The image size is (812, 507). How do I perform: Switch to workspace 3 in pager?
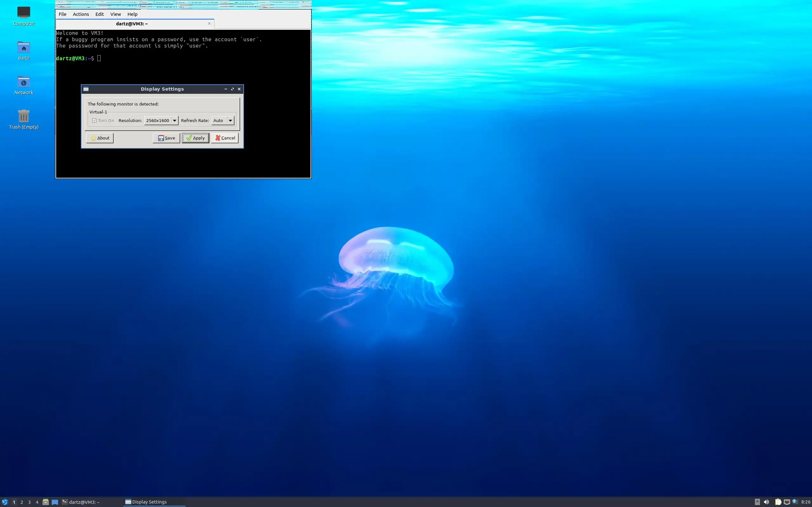pos(29,502)
